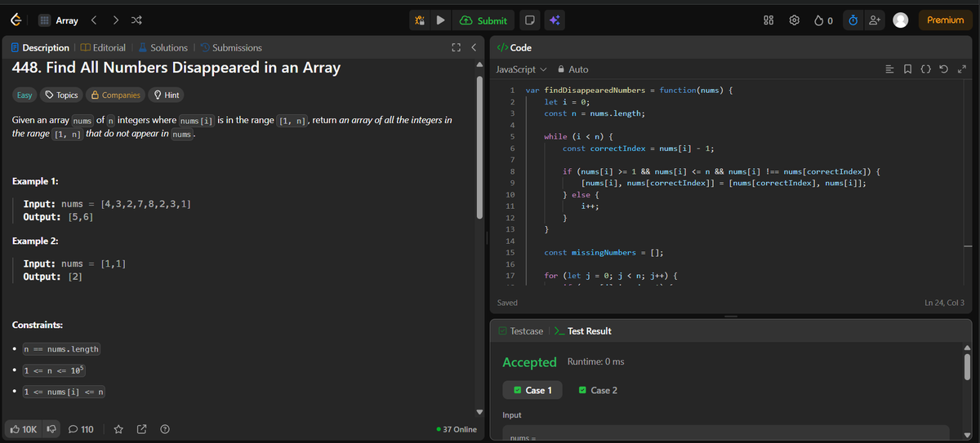This screenshot has width=980, height=443.
Task: Click the problem title text
Action: point(176,68)
